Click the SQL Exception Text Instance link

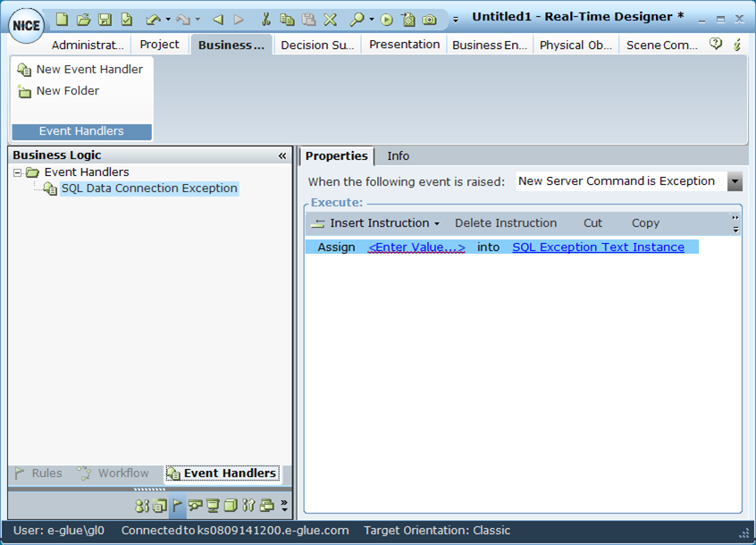pos(598,247)
